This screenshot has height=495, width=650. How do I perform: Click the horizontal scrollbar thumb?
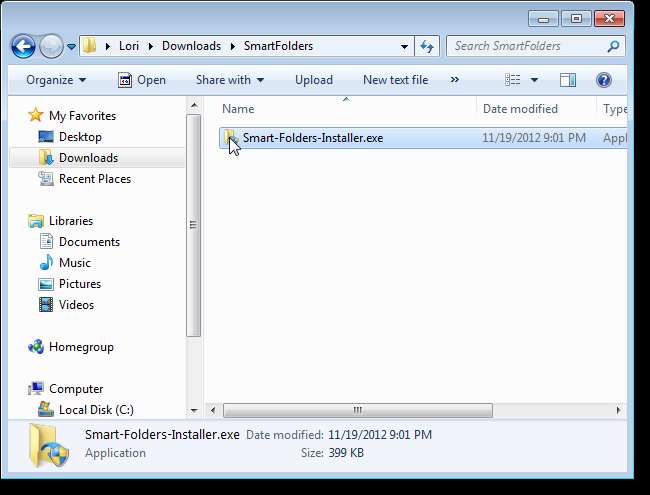[358, 410]
